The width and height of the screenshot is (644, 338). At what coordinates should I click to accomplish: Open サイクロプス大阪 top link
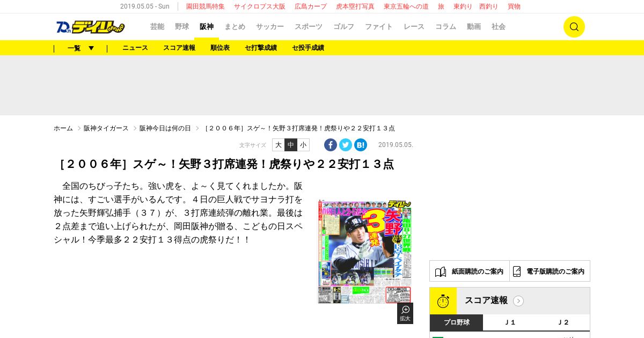click(x=260, y=6)
